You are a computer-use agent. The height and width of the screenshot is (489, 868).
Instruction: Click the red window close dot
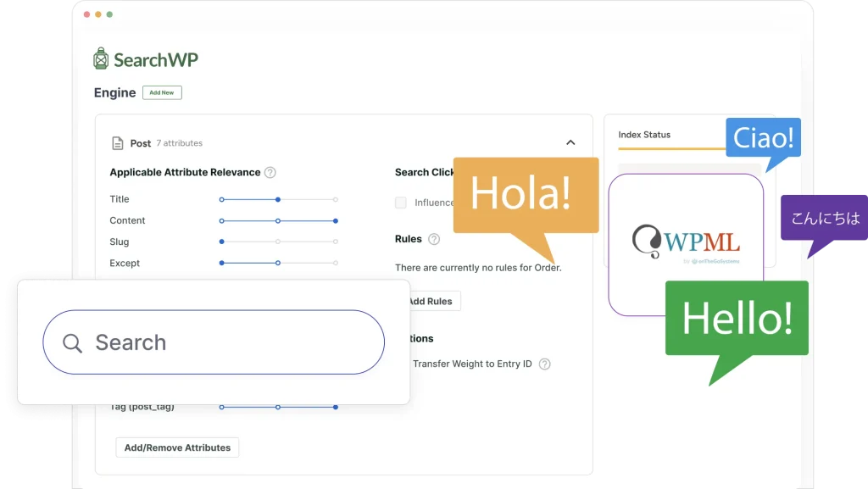click(87, 14)
